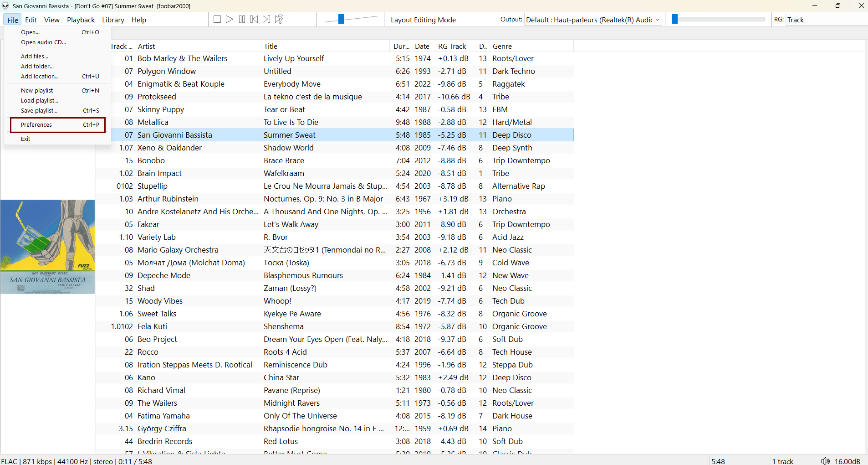This screenshot has height=465, width=868.
Task: Sort by the Artist column header
Action: 198,46
